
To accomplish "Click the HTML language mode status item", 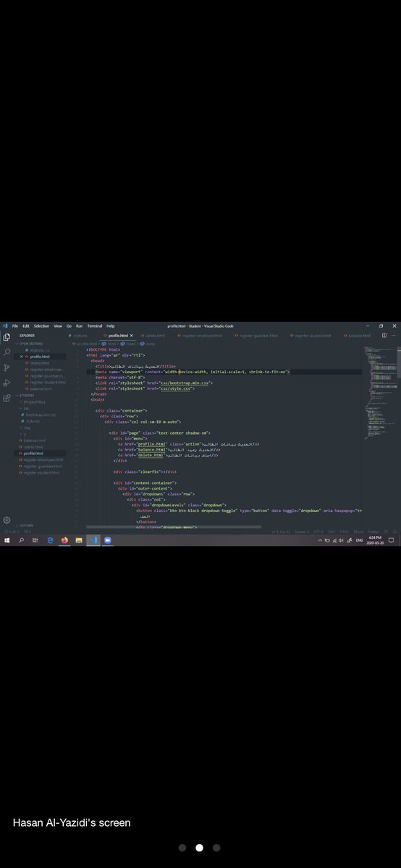I will click(x=345, y=532).
